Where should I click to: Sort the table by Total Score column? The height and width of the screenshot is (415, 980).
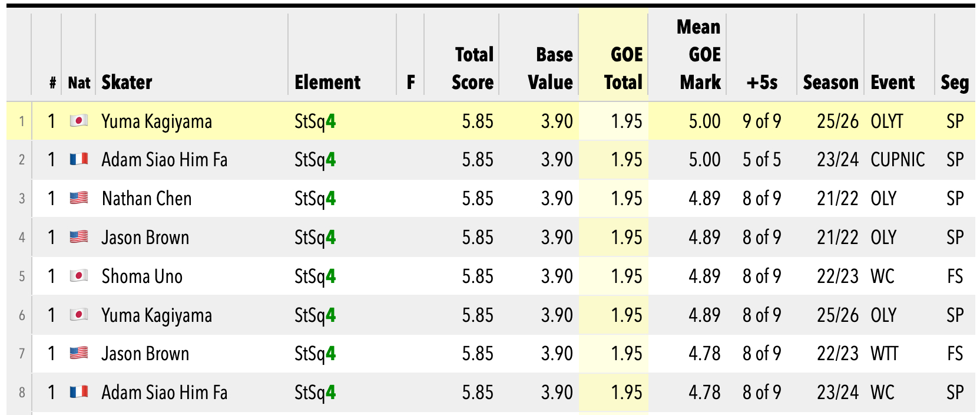click(472, 68)
